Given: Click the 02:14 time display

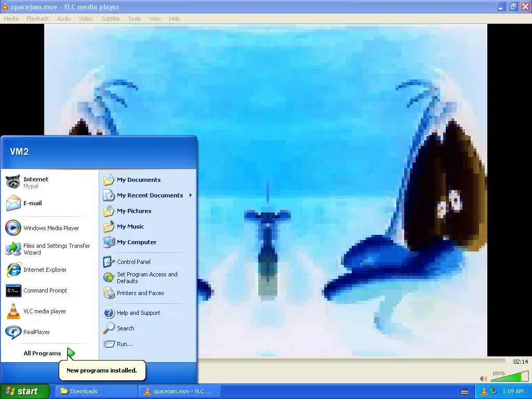Looking at the screenshot, I should pos(521,362).
